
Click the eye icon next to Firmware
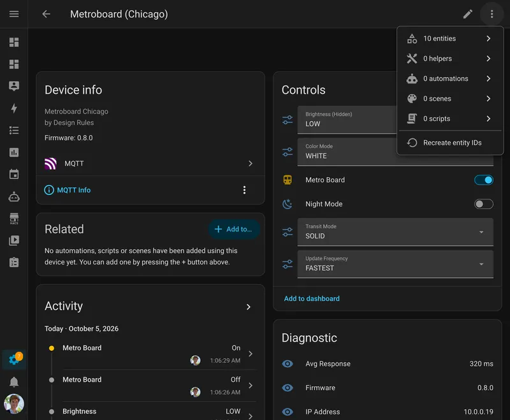288,388
